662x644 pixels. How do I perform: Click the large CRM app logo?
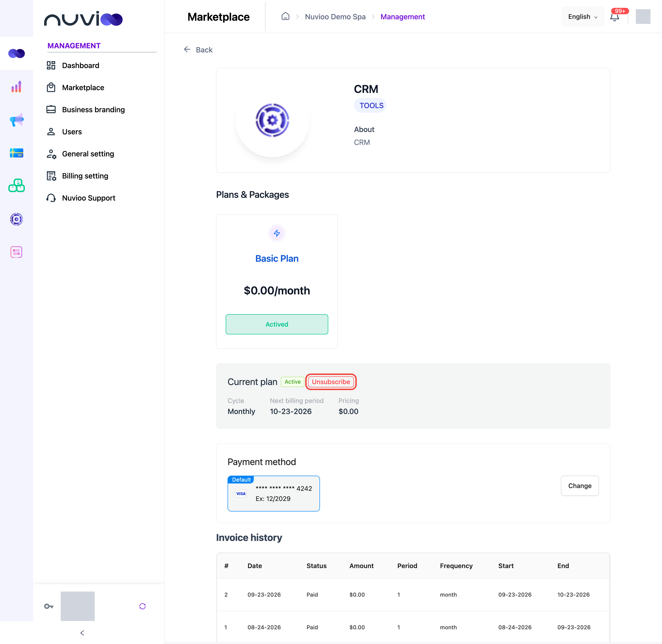[273, 120]
